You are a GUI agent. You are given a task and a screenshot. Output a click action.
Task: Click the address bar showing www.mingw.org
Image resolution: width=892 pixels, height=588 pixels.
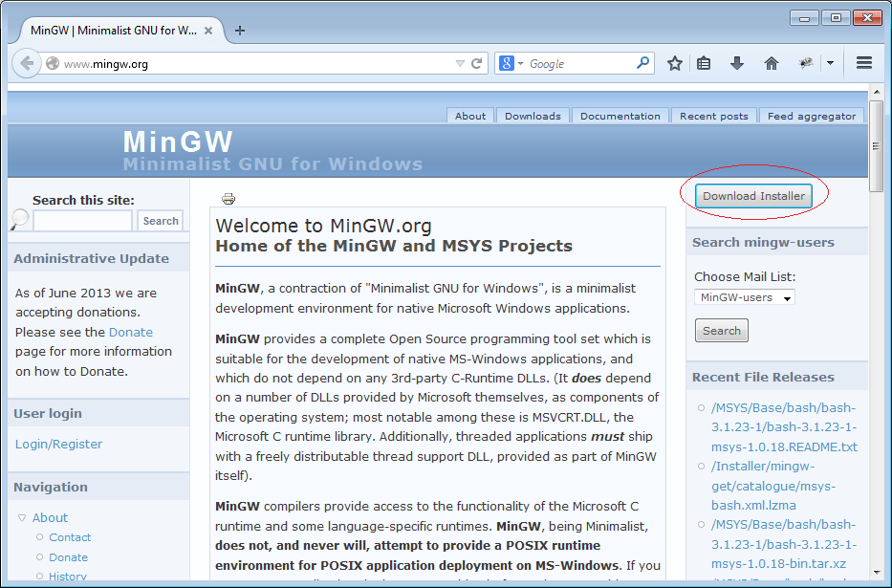point(258,64)
